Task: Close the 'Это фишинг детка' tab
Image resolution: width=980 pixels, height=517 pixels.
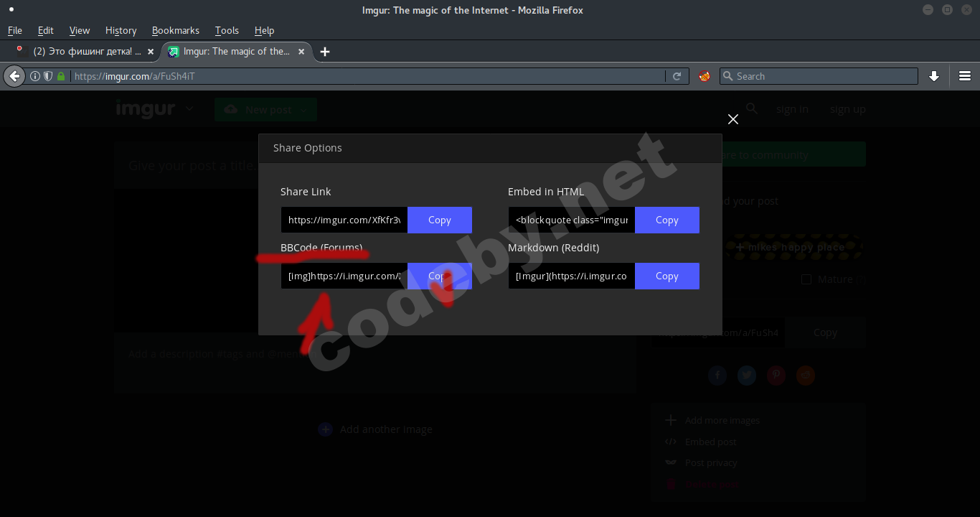Action: click(151, 52)
